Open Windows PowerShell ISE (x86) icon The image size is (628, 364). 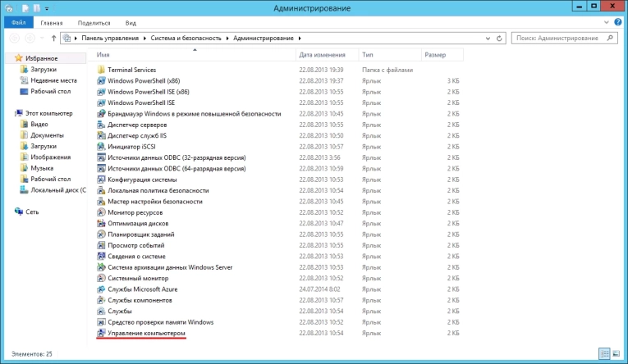point(102,92)
